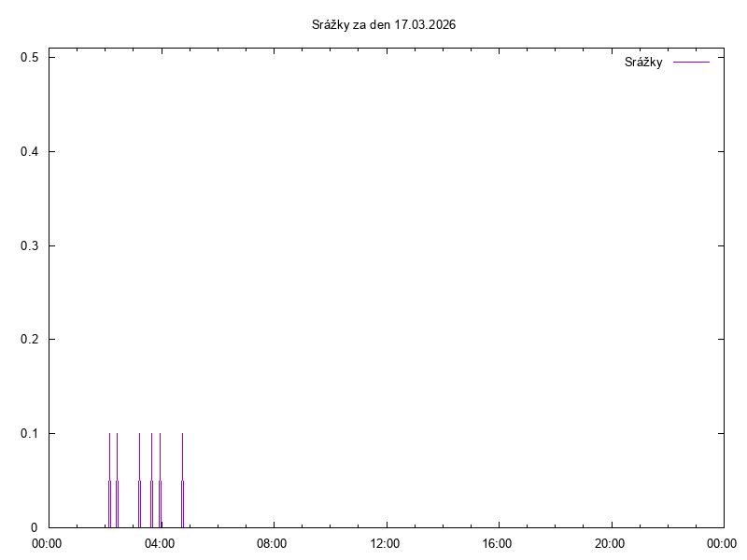Image resolution: width=747 pixels, height=560 pixels.
Task: Click the 0.3 y-axis tick label
Action: pos(29,246)
